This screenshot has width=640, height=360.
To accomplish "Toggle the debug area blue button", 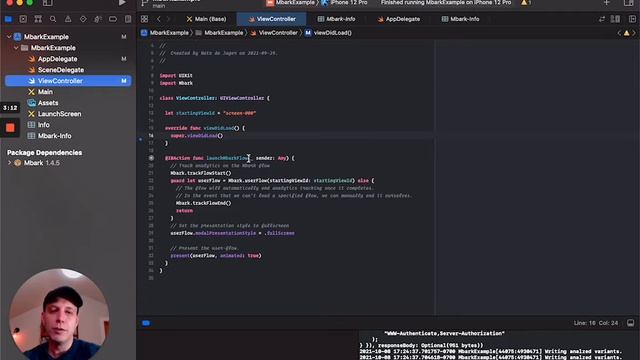I will coord(146,323).
